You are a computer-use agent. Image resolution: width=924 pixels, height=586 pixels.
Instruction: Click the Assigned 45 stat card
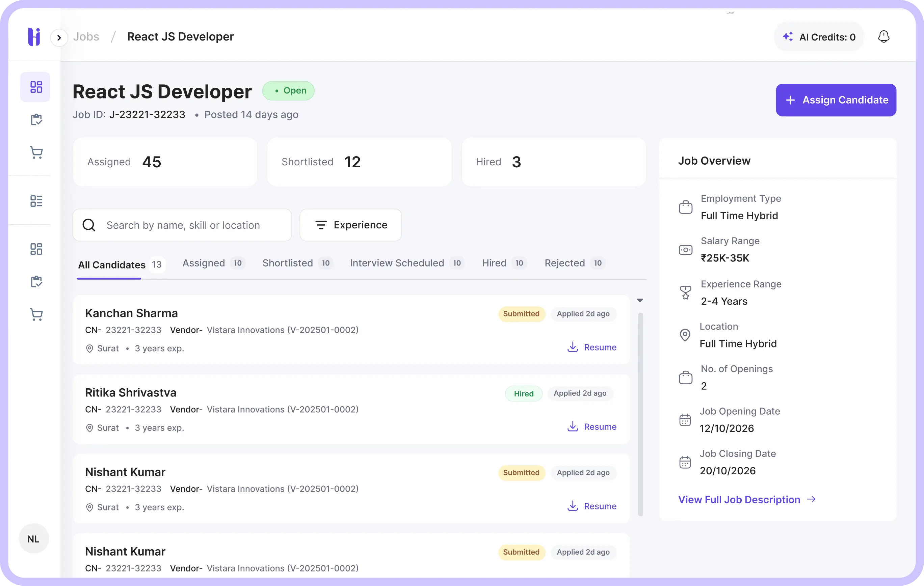[x=165, y=162]
